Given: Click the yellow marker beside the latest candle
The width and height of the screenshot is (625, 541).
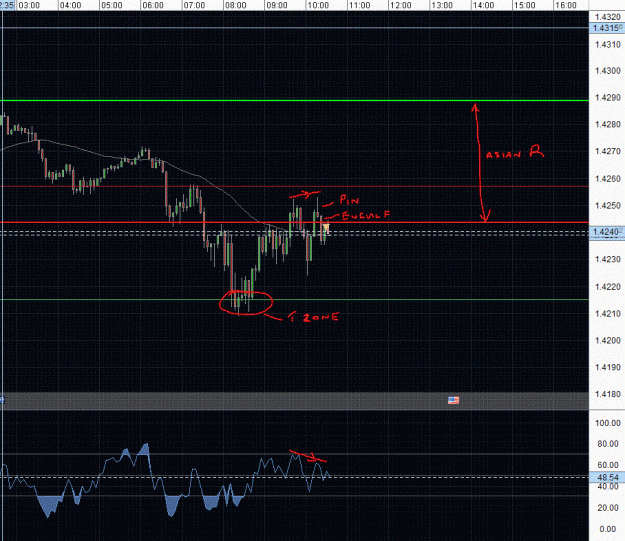Looking at the screenshot, I should pyautogui.click(x=326, y=228).
